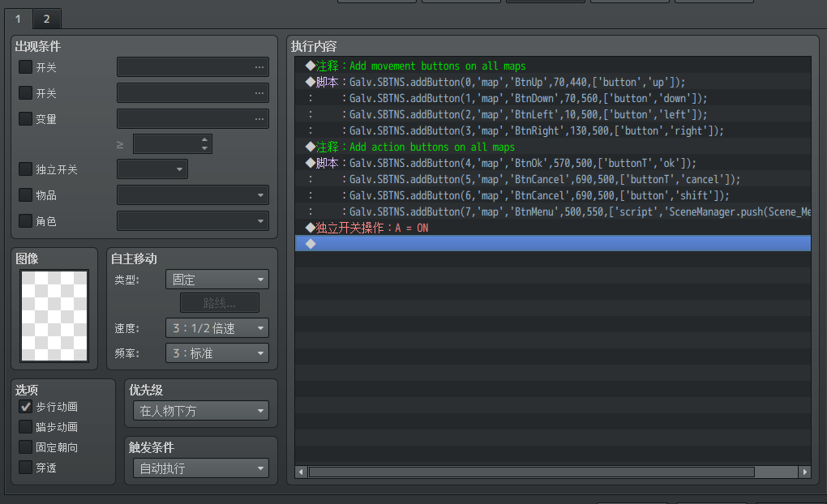This screenshot has width=827, height=504.
Task: Select the script line adding BtnLeft
Action: pos(553,114)
